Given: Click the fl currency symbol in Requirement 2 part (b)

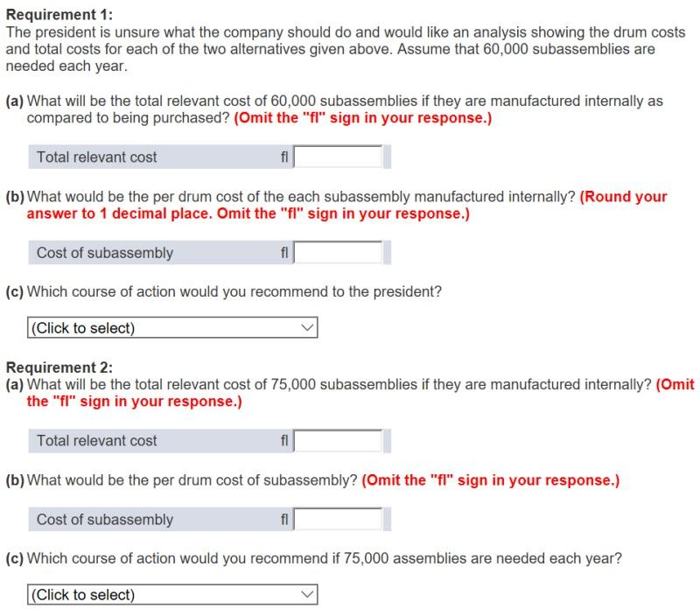Looking at the screenshot, I should click(x=284, y=520).
